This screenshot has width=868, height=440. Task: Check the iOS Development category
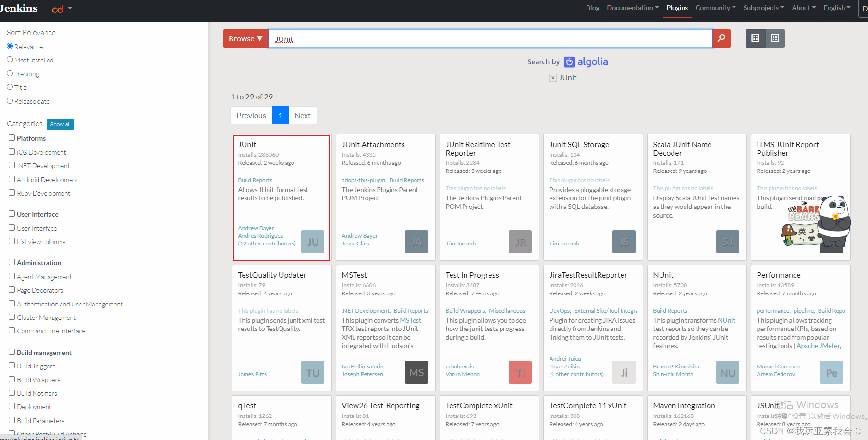(x=12, y=152)
